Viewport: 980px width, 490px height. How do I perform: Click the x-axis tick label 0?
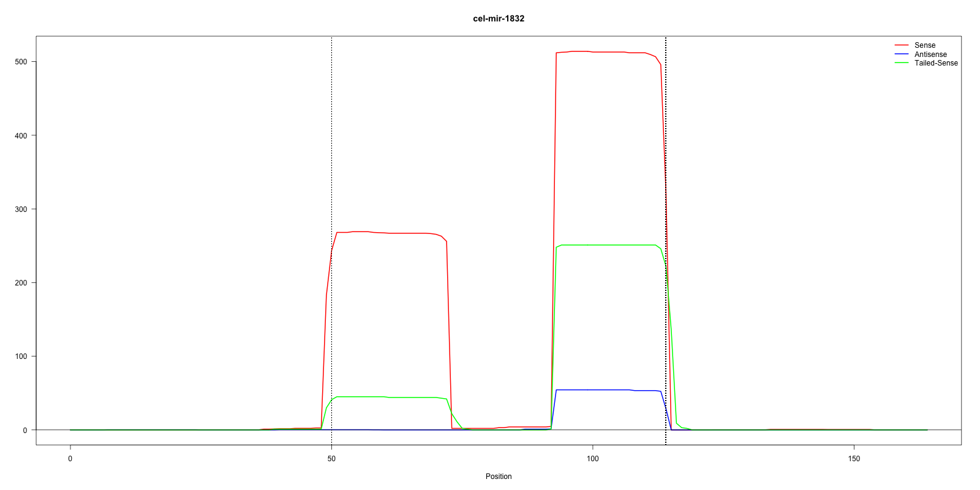coord(70,459)
